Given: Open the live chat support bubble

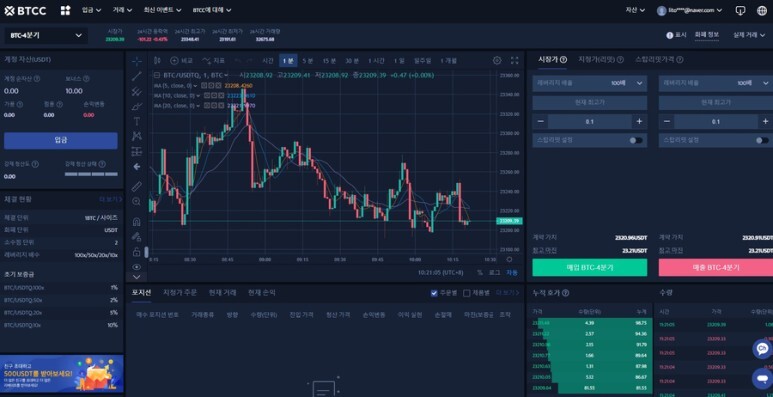Looking at the screenshot, I should [762, 349].
